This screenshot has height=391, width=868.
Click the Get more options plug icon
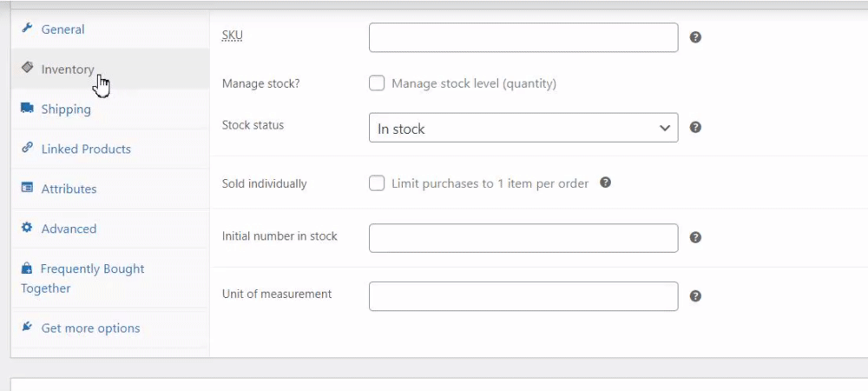27,327
